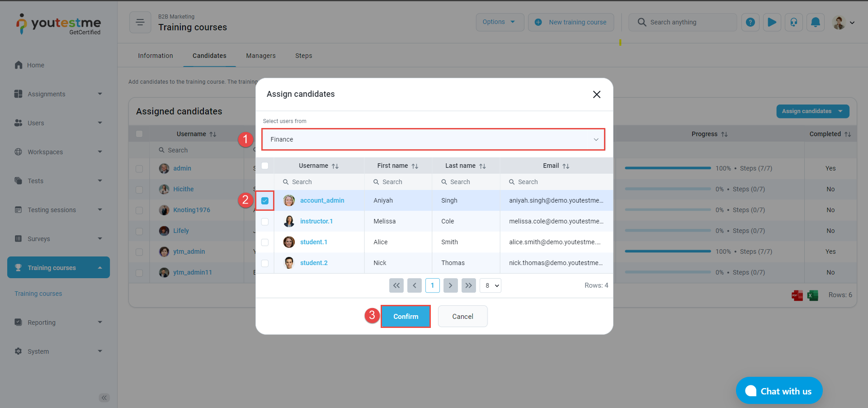868x408 pixels.
Task: Go to previous page of users
Action: (415, 285)
